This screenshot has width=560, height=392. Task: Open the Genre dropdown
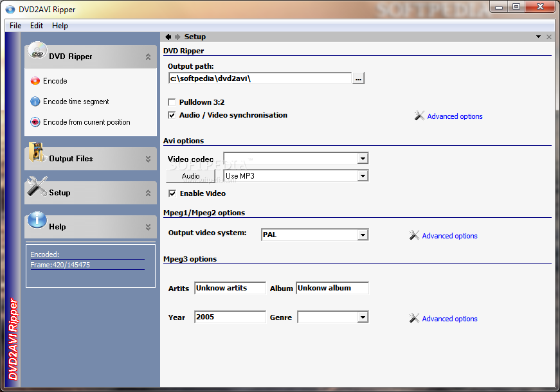363,317
